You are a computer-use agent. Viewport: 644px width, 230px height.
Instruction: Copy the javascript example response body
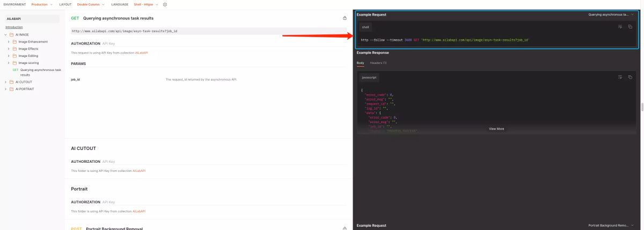[630, 77]
